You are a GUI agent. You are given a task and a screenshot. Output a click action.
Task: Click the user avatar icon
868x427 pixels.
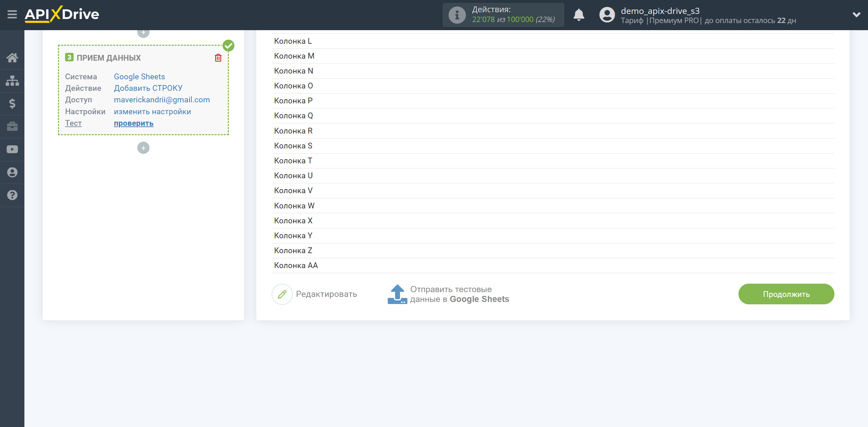click(x=607, y=15)
